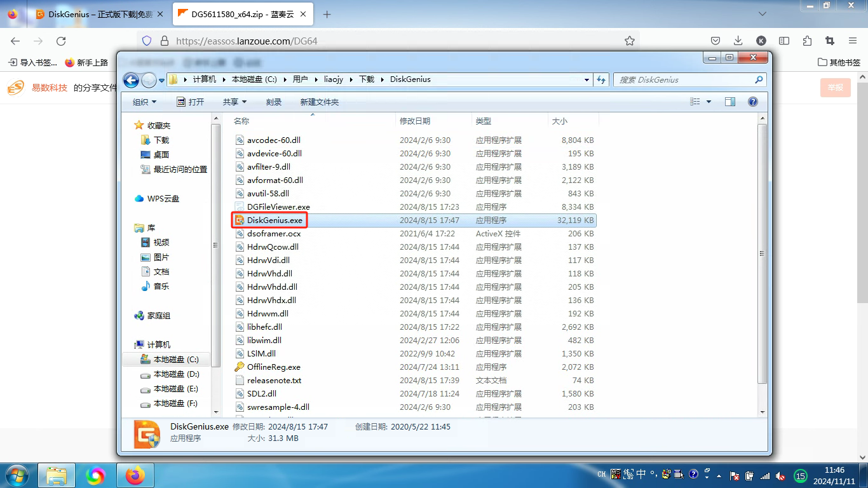Sort files by the 修改日期 column
The image size is (868, 488).
(433, 121)
